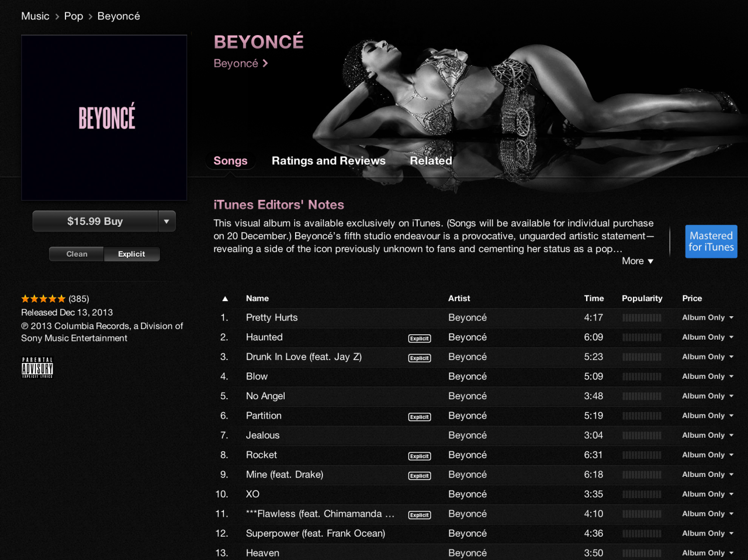Select the track Heaven
The width and height of the screenshot is (748, 560).
point(262,553)
